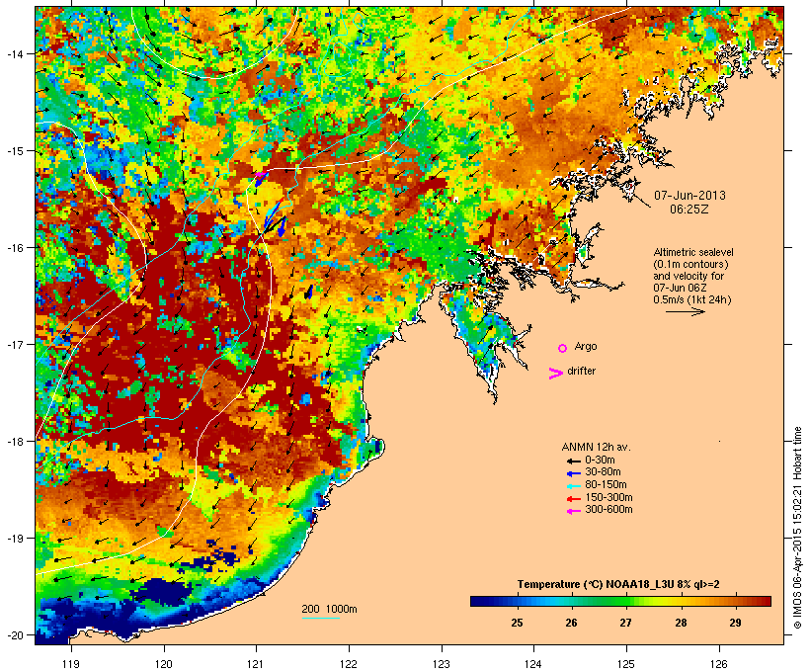Click the colorbar value 26
This screenshot has width=810, height=672.
571,623
